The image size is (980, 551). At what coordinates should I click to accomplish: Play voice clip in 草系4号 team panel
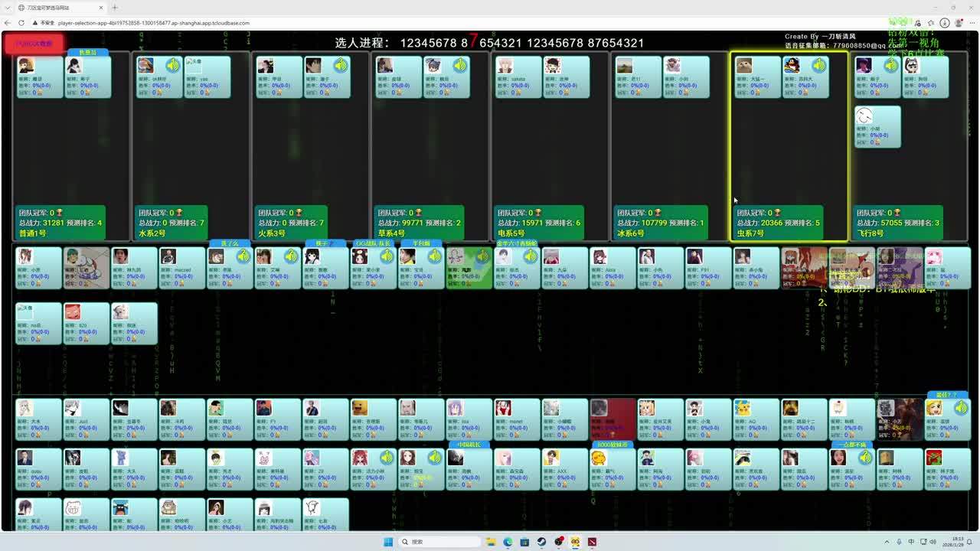point(459,66)
